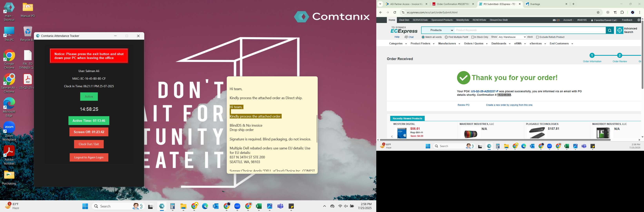The height and width of the screenshot is (212, 644).
Task: Expand the Dashboards menu
Action: (501, 44)
